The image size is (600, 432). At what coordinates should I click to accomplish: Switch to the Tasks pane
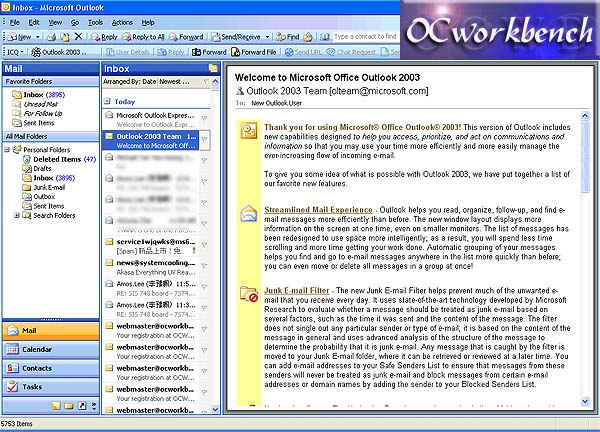[x=51, y=387]
